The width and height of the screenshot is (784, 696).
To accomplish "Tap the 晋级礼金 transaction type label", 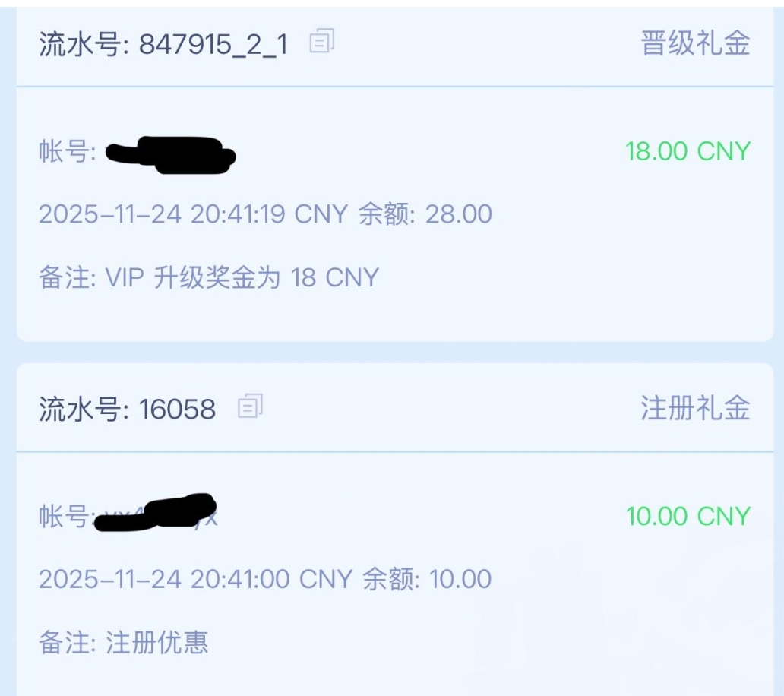I will 695,44.
